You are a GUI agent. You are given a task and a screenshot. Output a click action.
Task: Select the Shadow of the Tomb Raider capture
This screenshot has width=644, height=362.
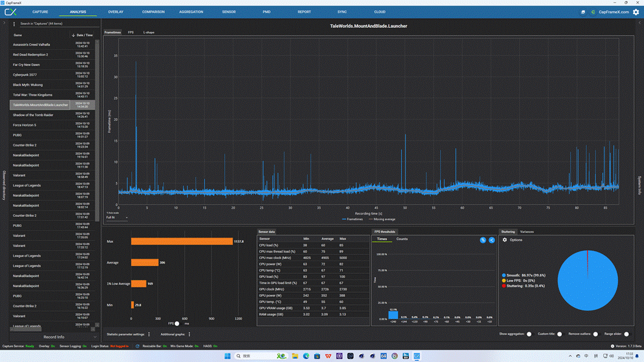click(x=52, y=115)
